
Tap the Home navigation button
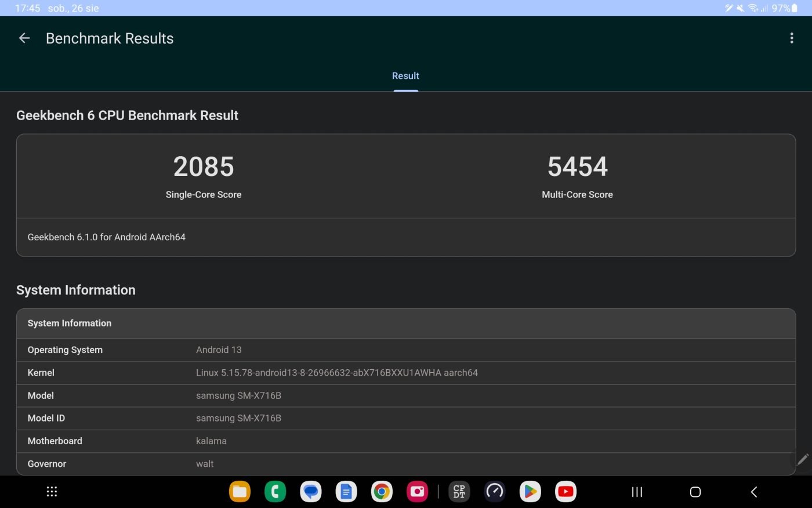point(695,492)
